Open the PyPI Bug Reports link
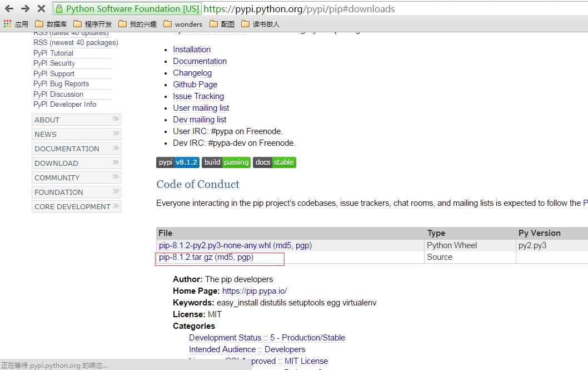588x370 pixels. (x=61, y=83)
